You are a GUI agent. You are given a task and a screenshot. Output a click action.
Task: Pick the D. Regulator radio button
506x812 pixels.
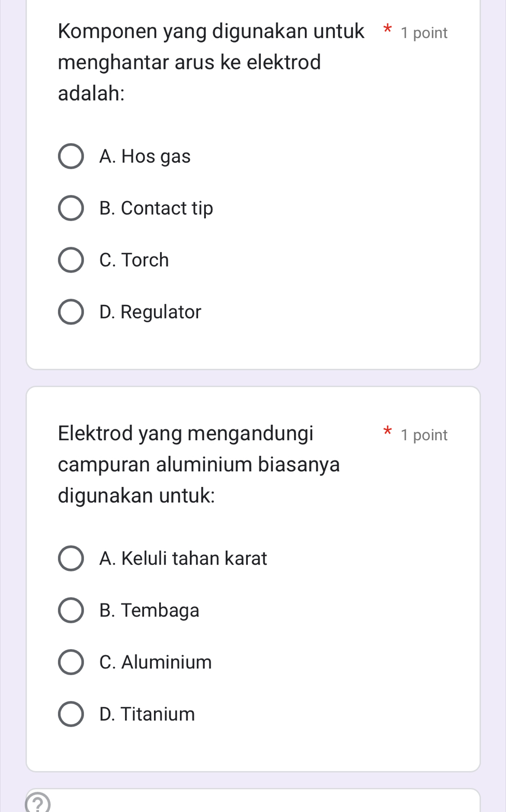coord(71,312)
